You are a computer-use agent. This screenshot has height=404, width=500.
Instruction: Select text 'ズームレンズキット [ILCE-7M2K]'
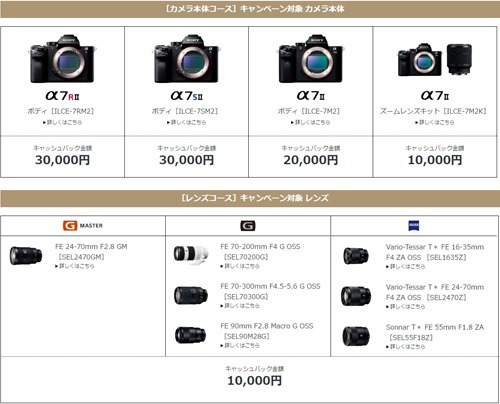click(x=433, y=111)
